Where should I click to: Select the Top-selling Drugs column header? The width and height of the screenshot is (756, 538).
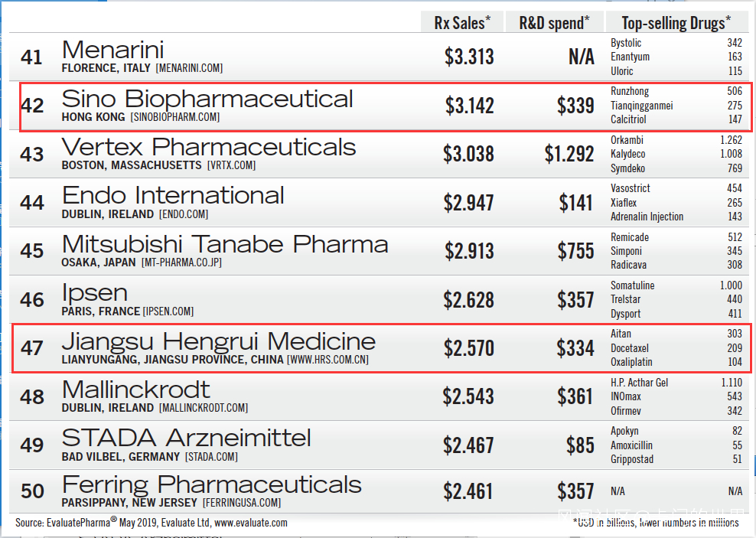pyautogui.click(x=676, y=23)
